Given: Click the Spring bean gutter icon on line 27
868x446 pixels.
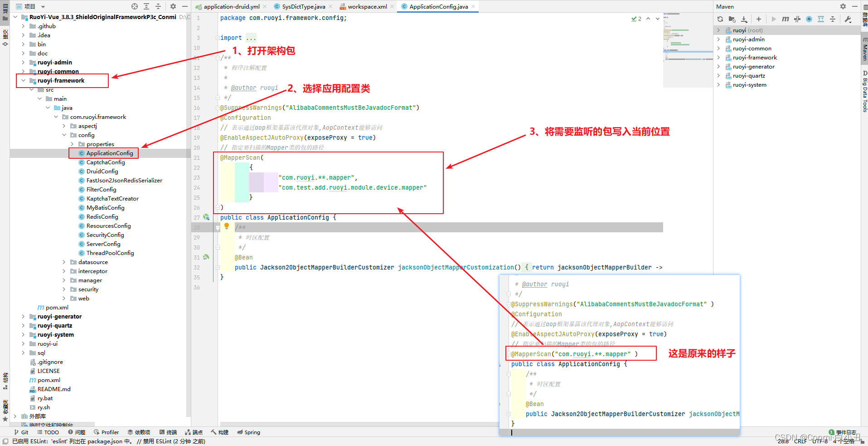Looking at the screenshot, I should pyautogui.click(x=206, y=217).
